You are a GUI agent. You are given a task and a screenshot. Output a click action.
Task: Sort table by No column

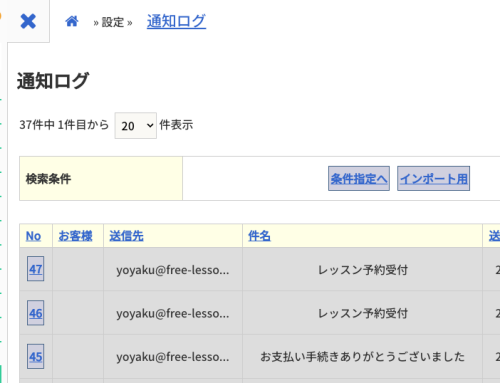[33, 236]
